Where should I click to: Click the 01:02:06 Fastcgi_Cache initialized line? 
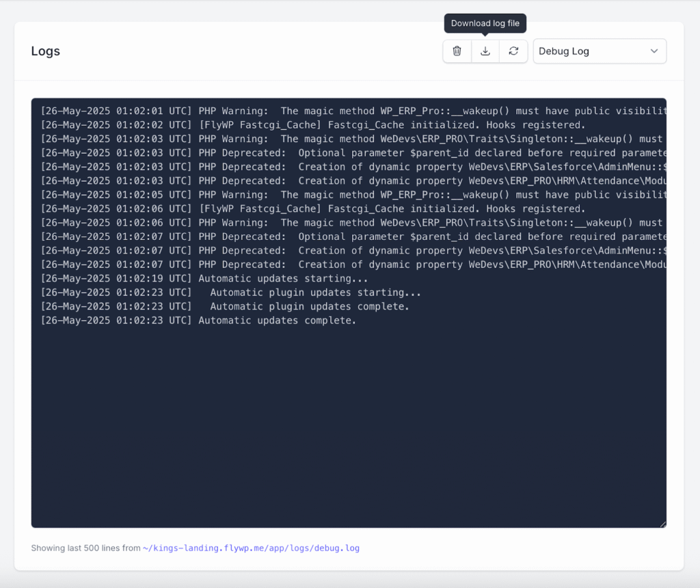point(313,209)
